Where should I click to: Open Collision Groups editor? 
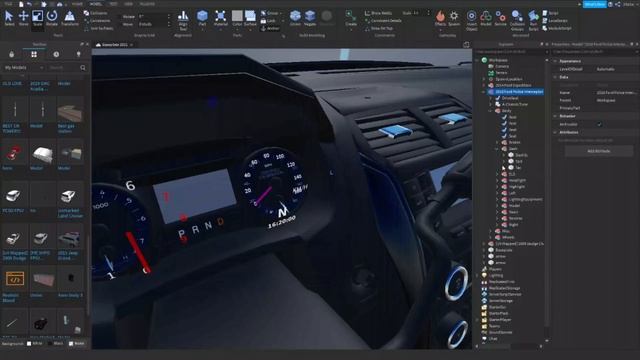(x=517, y=20)
